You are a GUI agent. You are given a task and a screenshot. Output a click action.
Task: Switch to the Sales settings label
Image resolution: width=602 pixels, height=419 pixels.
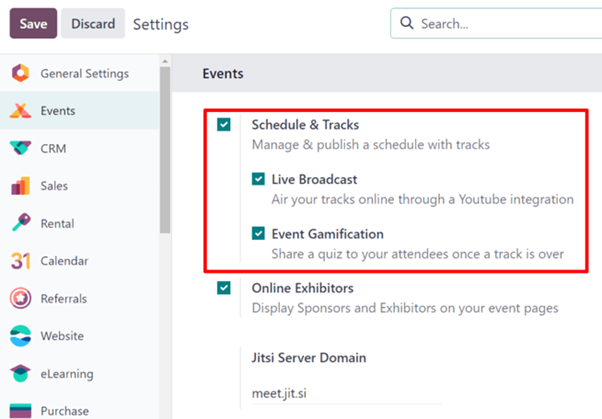54,186
